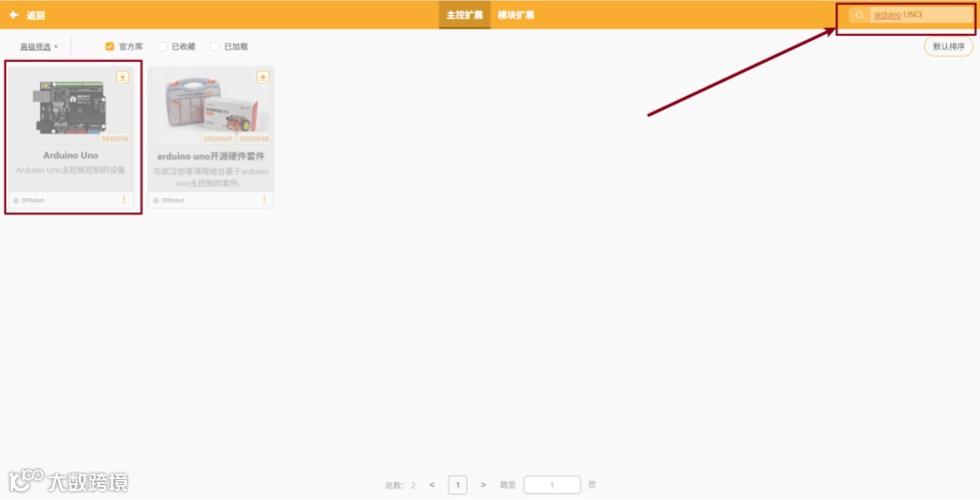Focus the search field containing arduino UNO
The height and width of the screenshot is (500, 980).
click(x=919, y=14)
